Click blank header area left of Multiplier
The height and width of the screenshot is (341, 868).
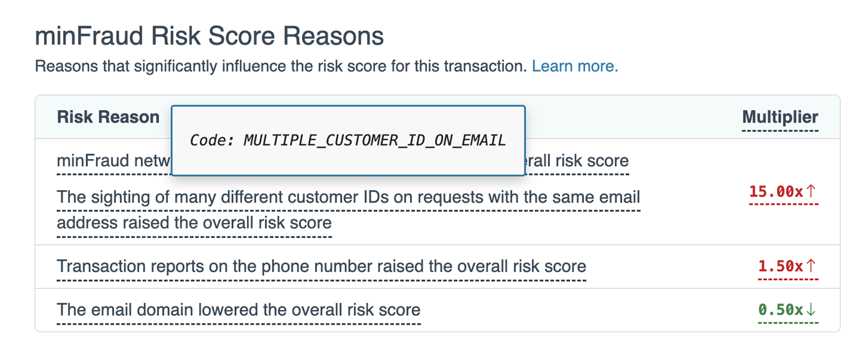tap(634, 117)
